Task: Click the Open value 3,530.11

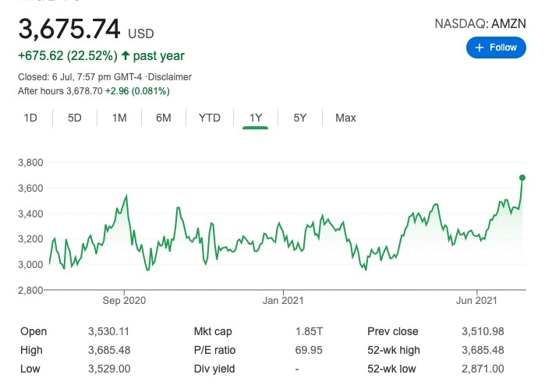Action: click(x=109, y=331)
